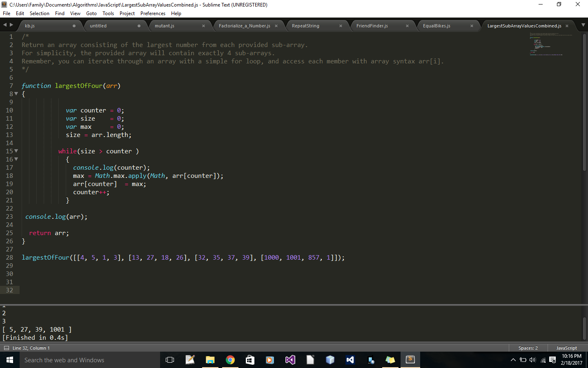The width and height of the screenshot is (588, 368).
Task: Click the VS Code icon in the taskbar
Action: pos(350,360)
